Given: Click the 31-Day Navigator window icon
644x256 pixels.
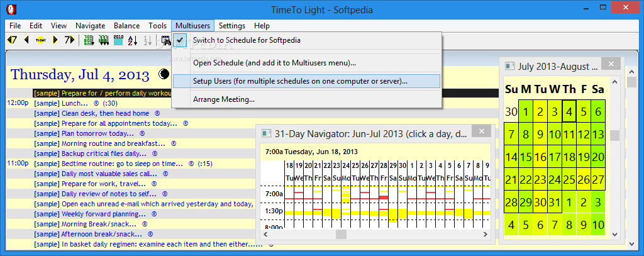Looking at the screenshot, I should (267, 133).
